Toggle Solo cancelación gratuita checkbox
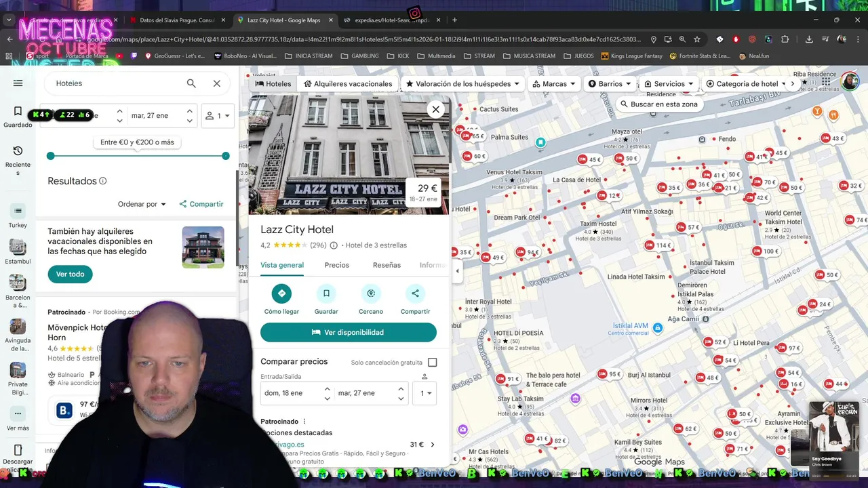The height and width of the screenshot is (488, 868). [x=433, y=363]
